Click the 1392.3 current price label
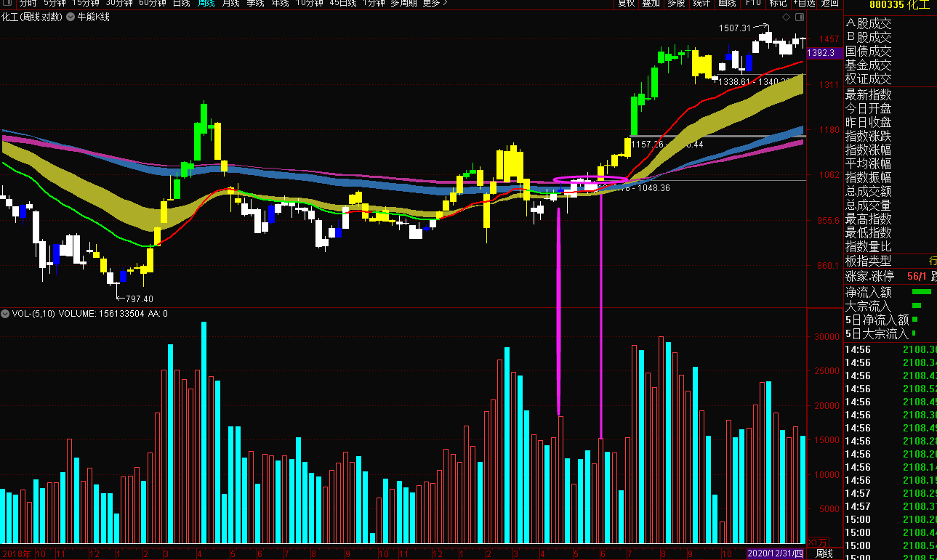The image size is (937, 560). [x=823, y=53]
